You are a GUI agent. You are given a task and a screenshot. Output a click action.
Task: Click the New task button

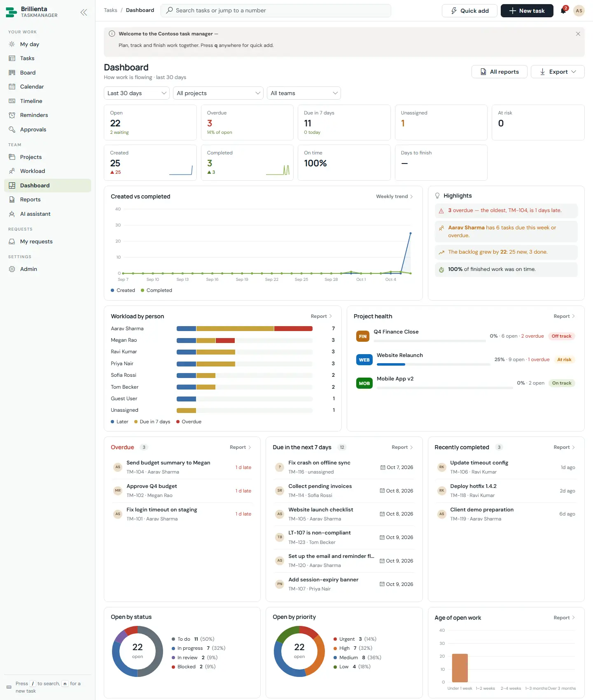click(527, 11)
